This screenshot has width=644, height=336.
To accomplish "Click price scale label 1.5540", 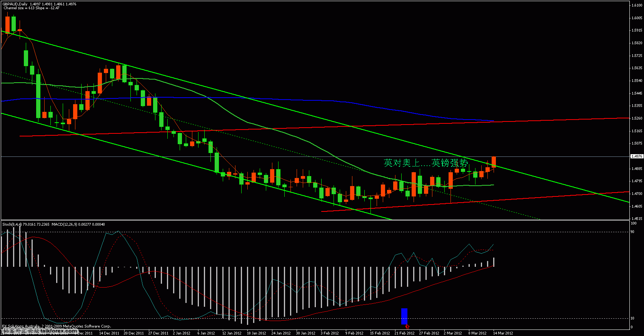I will coord(637,81).
